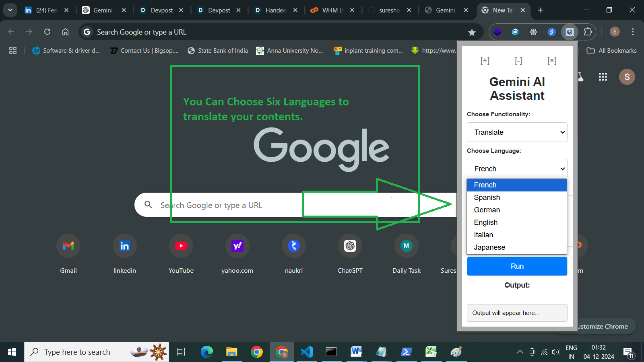Viewport: 644px width, 362px height.
Task: Open the Chrome profile avatar in toolbar
Action: pos(615,32)
